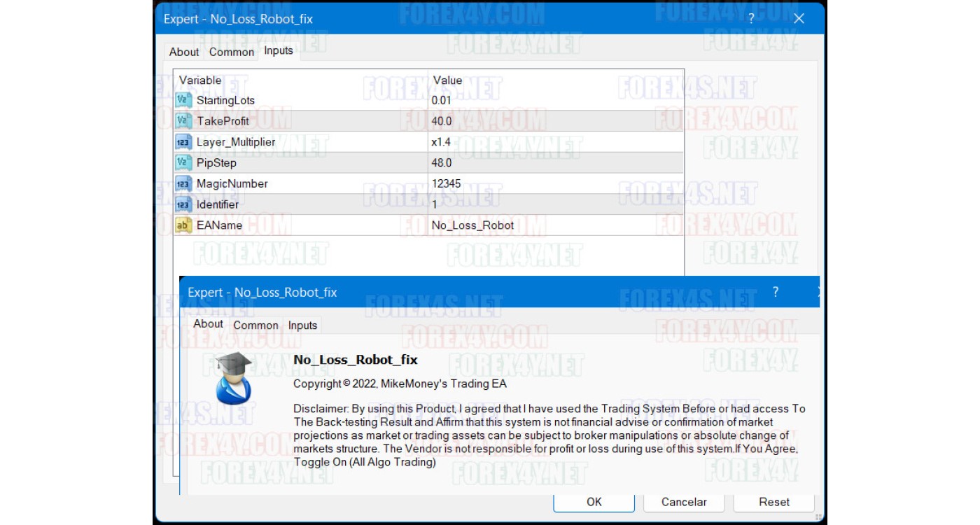Select the Inputs tab in lower dialog
The width and height of the screenshot is (980, 525).
pyautogui.click(x=302, y=325)
